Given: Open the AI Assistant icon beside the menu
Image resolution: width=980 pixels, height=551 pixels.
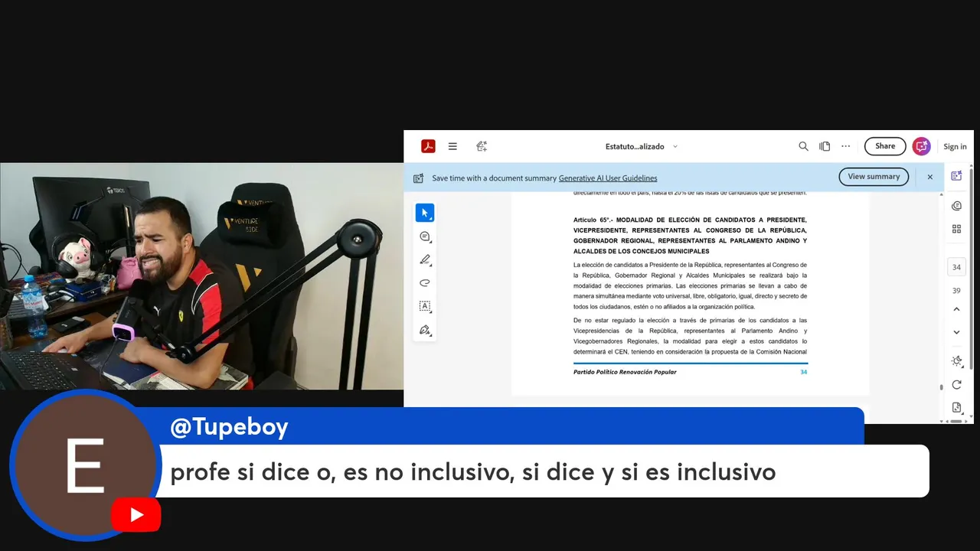Looking at the screenshot, I should point(482,146).
